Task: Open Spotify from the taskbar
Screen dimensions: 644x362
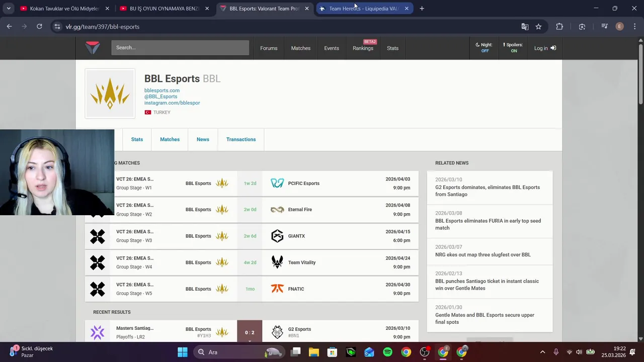Action: pyautogui.click(x=387, y=352)
